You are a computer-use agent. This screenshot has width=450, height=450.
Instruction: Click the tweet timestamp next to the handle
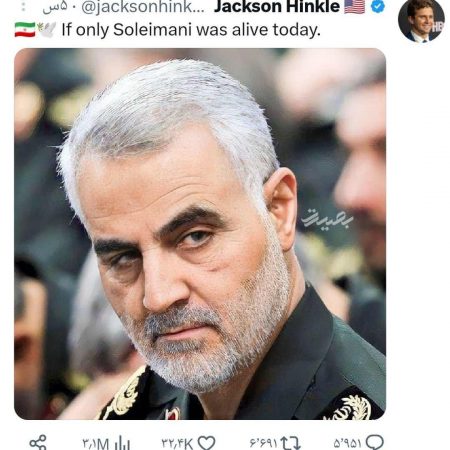tap(55, 7)
